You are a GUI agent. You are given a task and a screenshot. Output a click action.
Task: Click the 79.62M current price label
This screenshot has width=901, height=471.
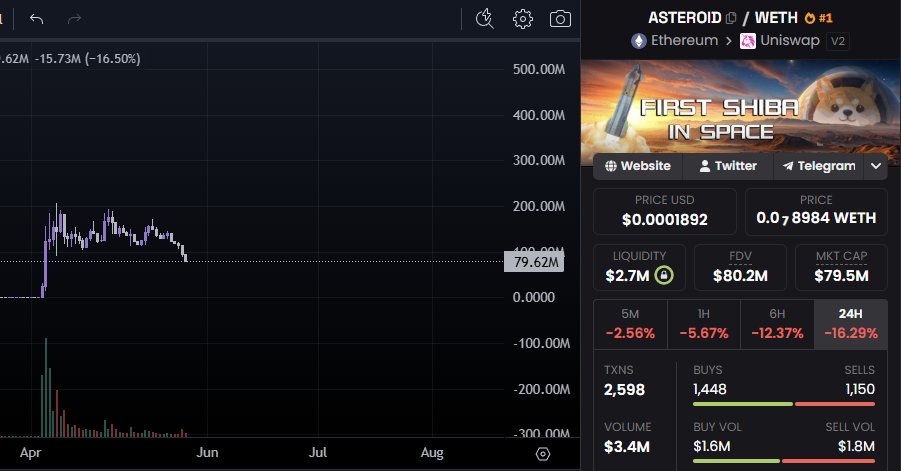click(x=534, y=262)
